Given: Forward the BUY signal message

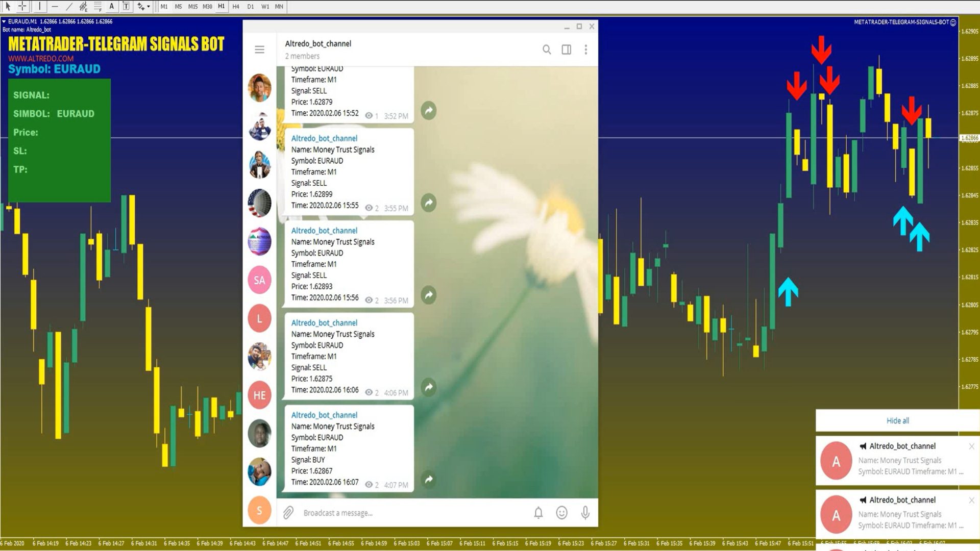Looking at the screenshot, I should [x=429, y=479].
